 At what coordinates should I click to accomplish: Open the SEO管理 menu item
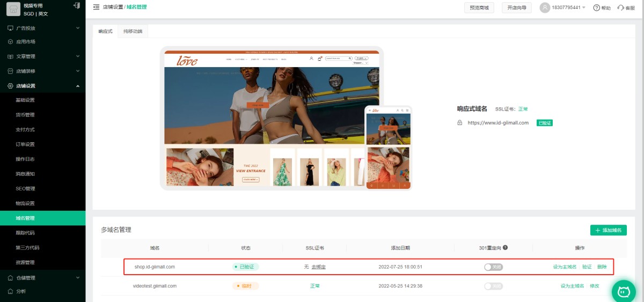click(x=25, y=189)
